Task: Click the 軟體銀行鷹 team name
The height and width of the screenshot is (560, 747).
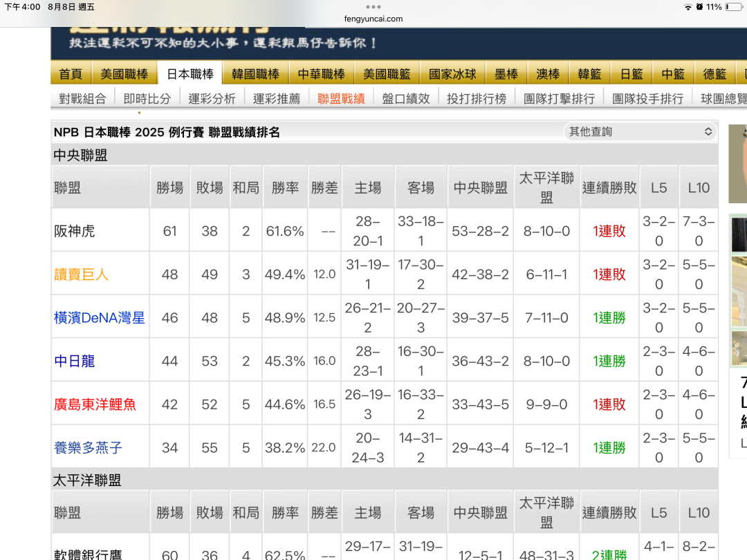Action: (88, 554)
